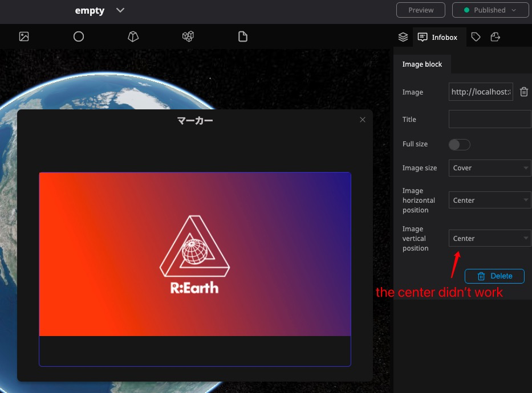532x393 pixels.
Task: Open the Layers panel icon
Action: pyautogui.click(x=403, y=36)
